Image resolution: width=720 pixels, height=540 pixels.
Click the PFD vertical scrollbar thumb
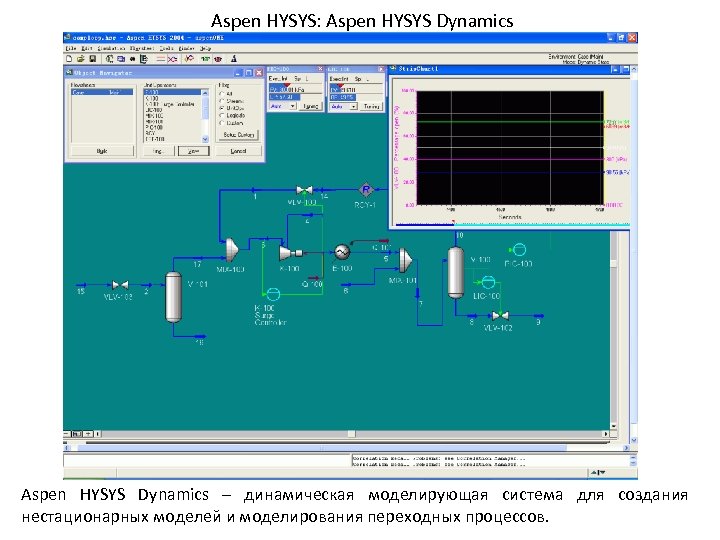click(x=613, y=263)
